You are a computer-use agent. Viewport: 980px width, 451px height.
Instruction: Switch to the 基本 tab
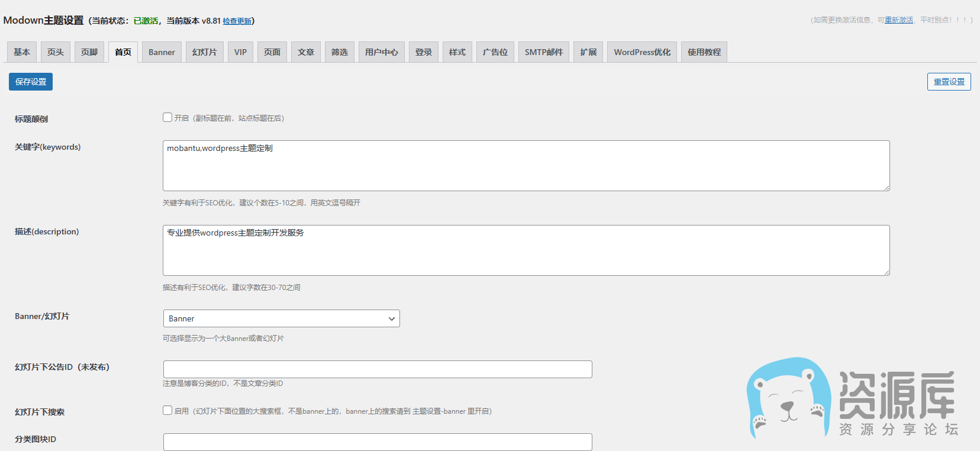22,52
